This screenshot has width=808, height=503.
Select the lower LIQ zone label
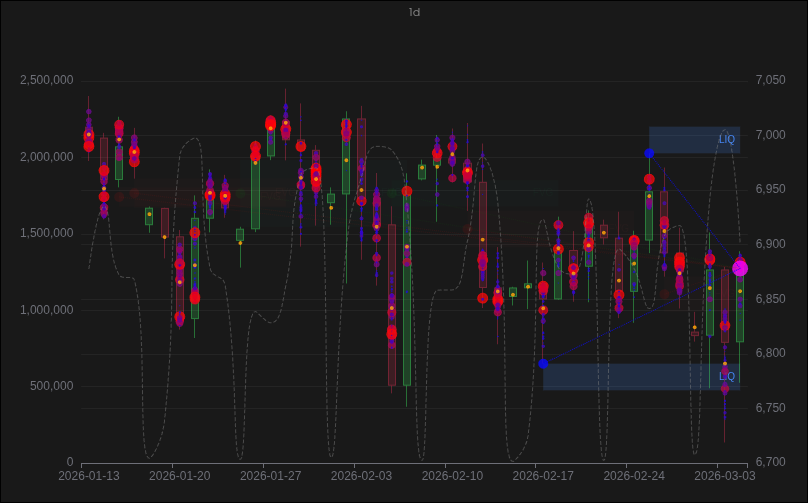tap(727, 377)
